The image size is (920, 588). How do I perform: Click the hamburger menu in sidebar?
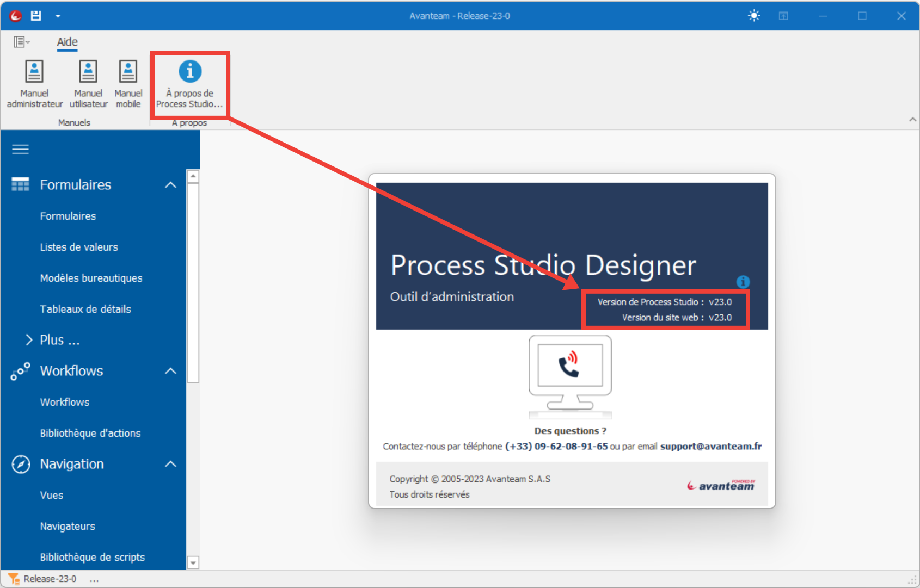pyautogui.click(x=21, y=149)
